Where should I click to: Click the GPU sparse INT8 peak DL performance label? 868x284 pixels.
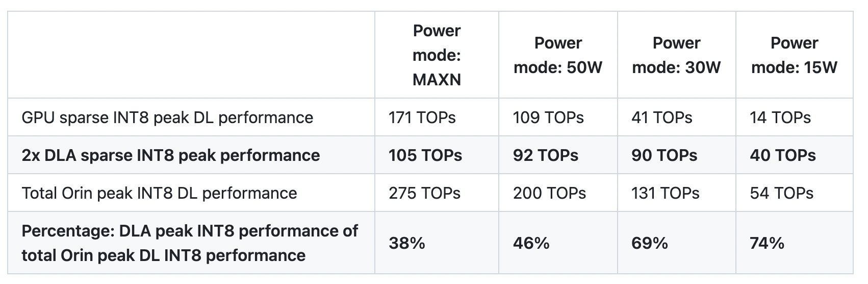pyautogui.click(x=167, y=117)
